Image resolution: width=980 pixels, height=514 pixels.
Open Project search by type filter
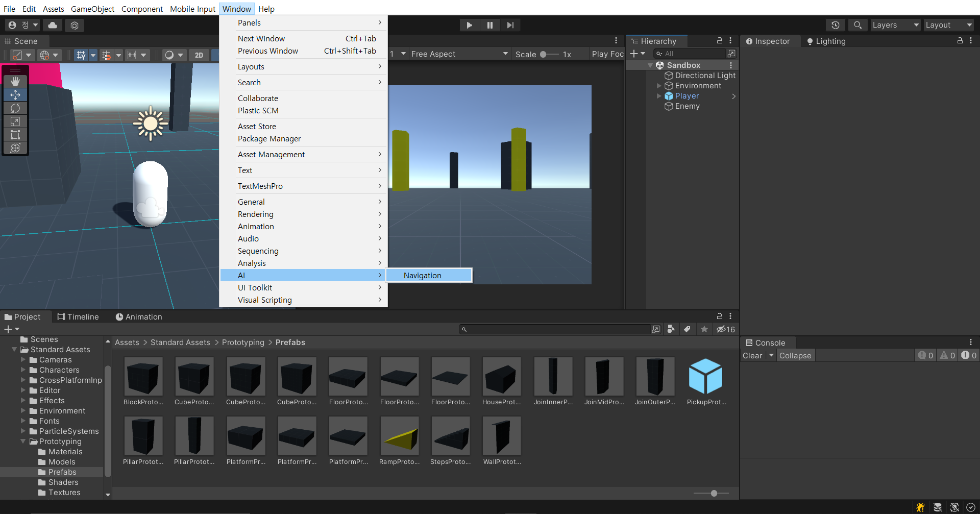[x=671, y=329]
